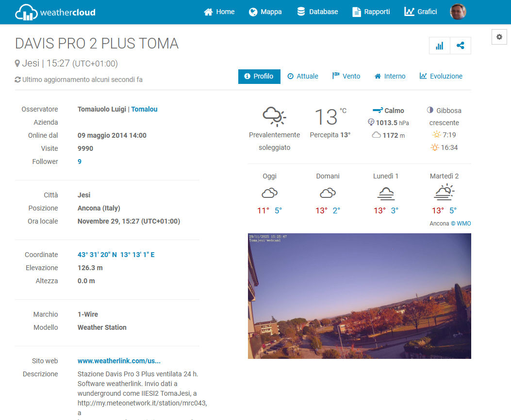Open the Rapporti menu item
Image resolution: width=511 pixels, height=420 pixels.
(x=371, y=12)
